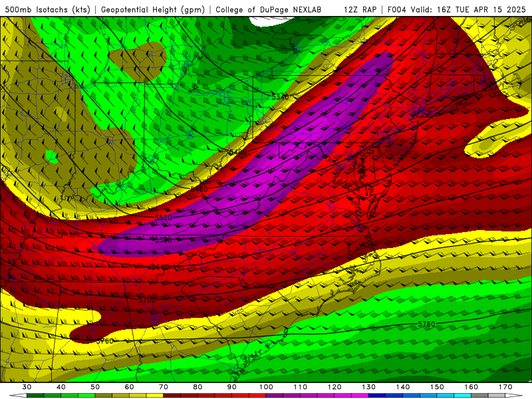The width and height of the screenshot is (532, 399).
Task: Click the 110 value on the color scale
Action: coord(301,387)
